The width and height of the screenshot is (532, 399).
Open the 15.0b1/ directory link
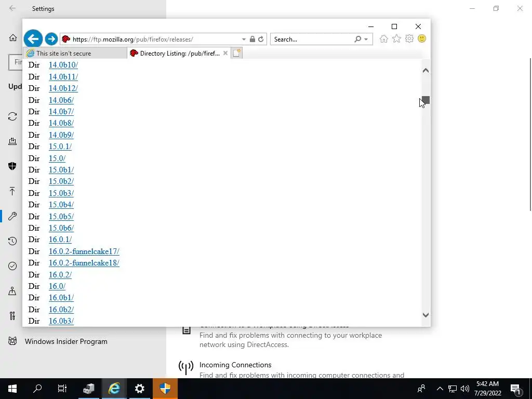(61, 170)
